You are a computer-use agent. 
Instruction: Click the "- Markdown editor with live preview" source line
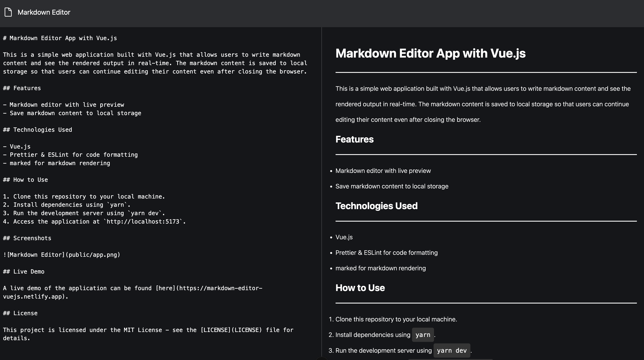pos(64,105)
